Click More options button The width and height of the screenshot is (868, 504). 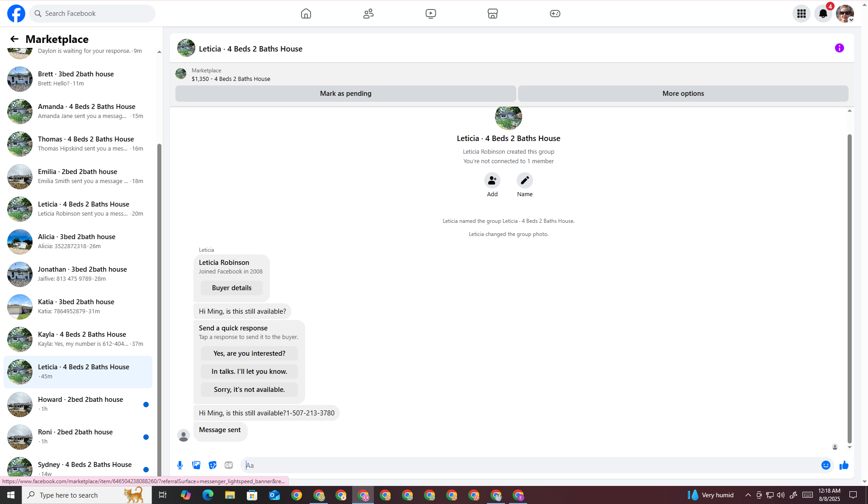point(683,94)
